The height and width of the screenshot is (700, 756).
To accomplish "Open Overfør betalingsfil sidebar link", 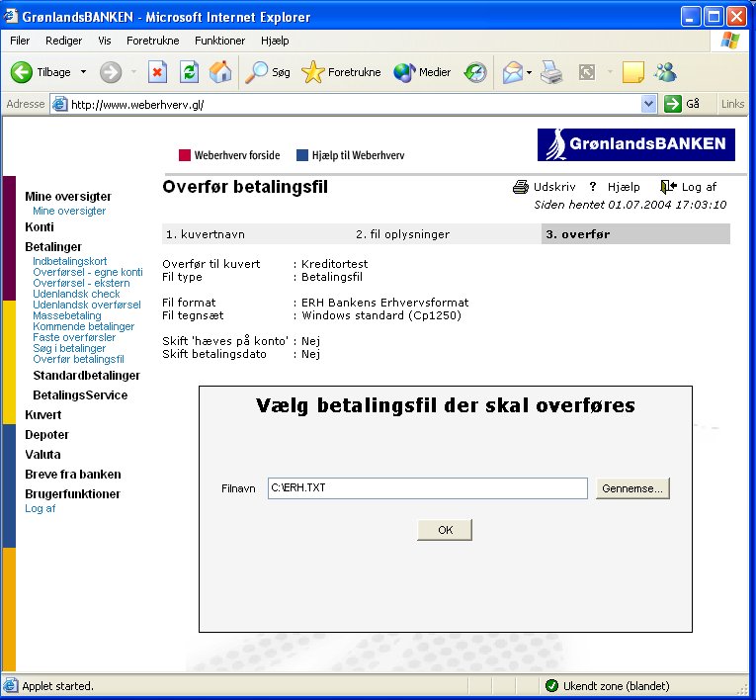I will click(79, 359).
